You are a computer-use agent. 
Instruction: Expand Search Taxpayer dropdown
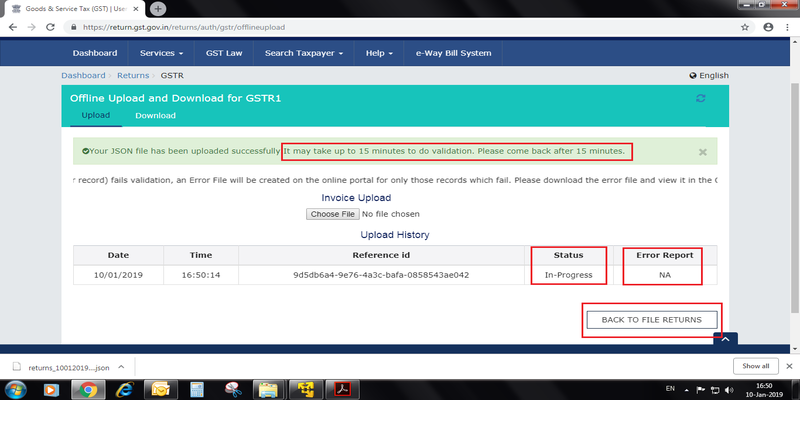(x=304, y=53)
